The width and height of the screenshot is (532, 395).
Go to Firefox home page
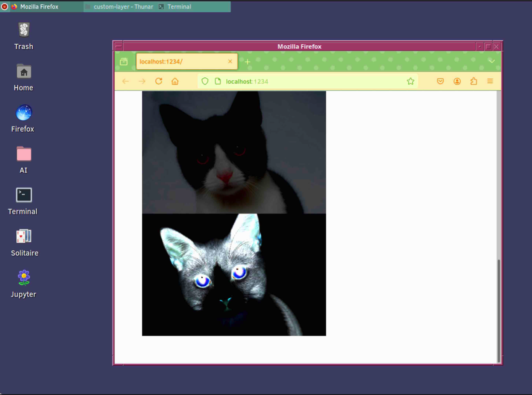[x=175, y=81]
